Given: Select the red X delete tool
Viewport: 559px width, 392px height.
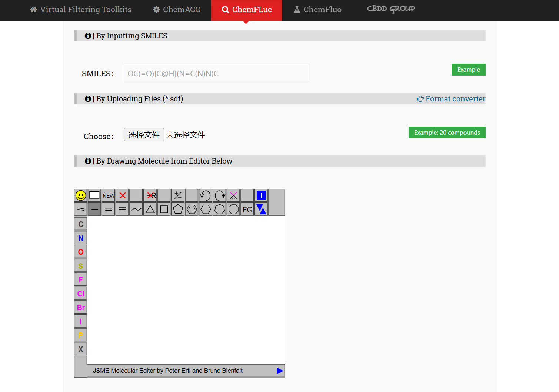Looking at the screenshot, I should coord(122,195).
